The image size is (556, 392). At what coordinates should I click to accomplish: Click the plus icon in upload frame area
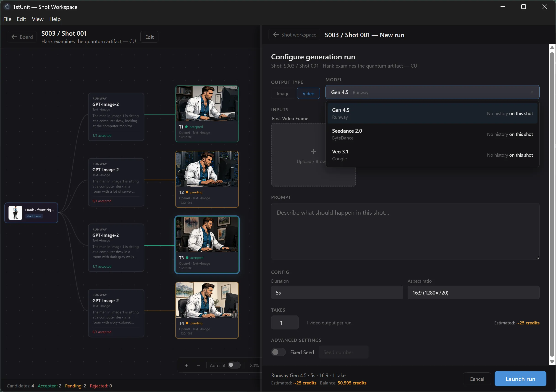(313, 151)
